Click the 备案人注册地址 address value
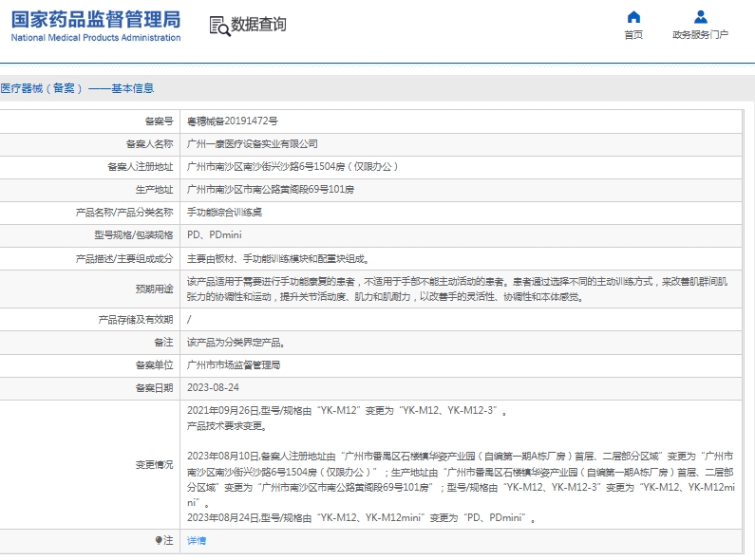Screen dimensions: 755x560 [x=293, y=166]
